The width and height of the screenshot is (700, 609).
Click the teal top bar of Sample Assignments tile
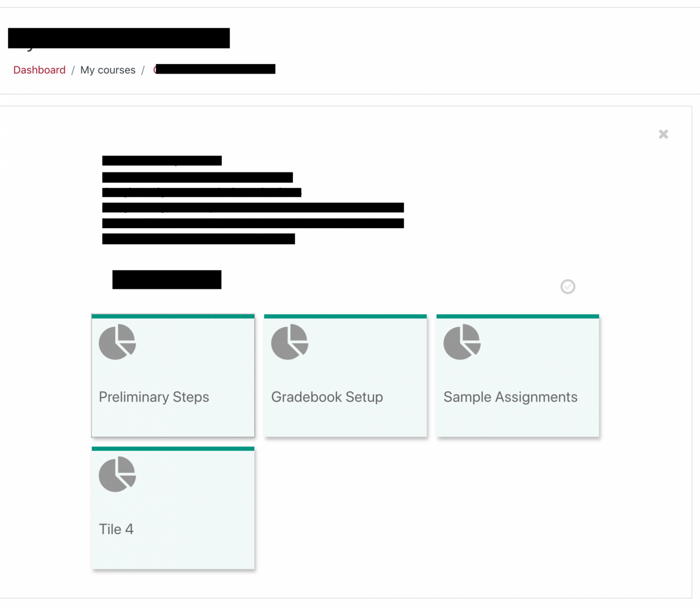tap(518, 316)
